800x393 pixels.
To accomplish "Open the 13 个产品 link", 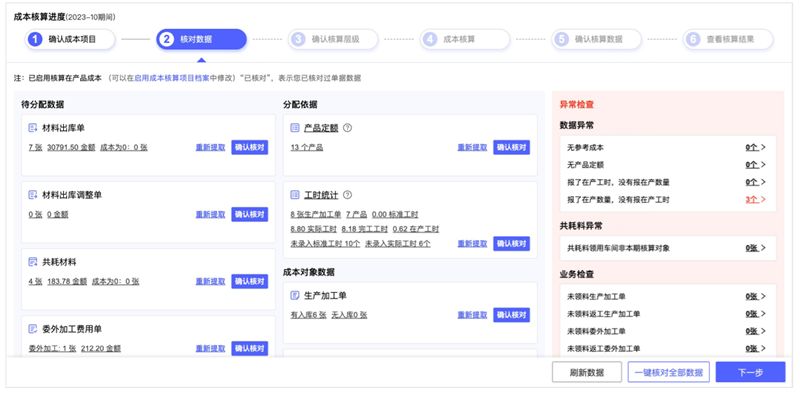I will (x=307, y=148).
